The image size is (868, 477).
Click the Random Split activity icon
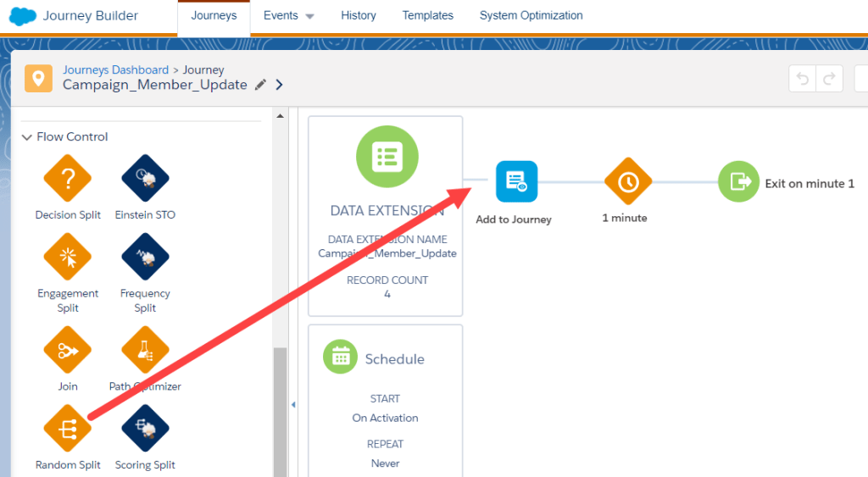click(68, 429)
